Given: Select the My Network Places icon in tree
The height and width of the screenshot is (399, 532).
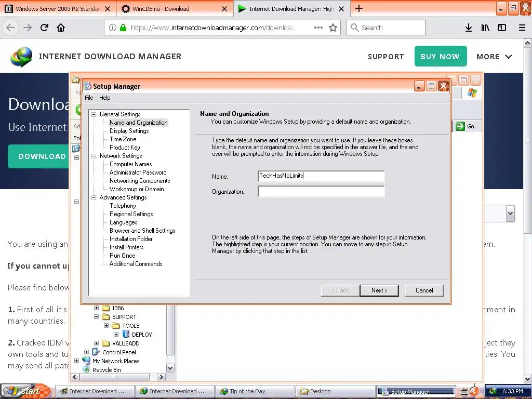Looking at the screenshot, I should click(86, 361).
